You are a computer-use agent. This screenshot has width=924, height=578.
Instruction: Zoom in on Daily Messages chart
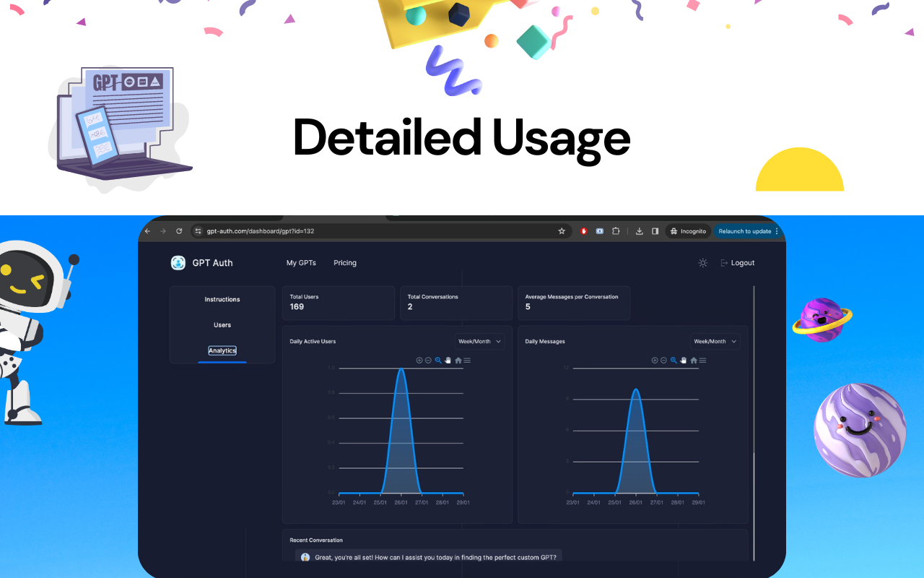tap(655, 360)
